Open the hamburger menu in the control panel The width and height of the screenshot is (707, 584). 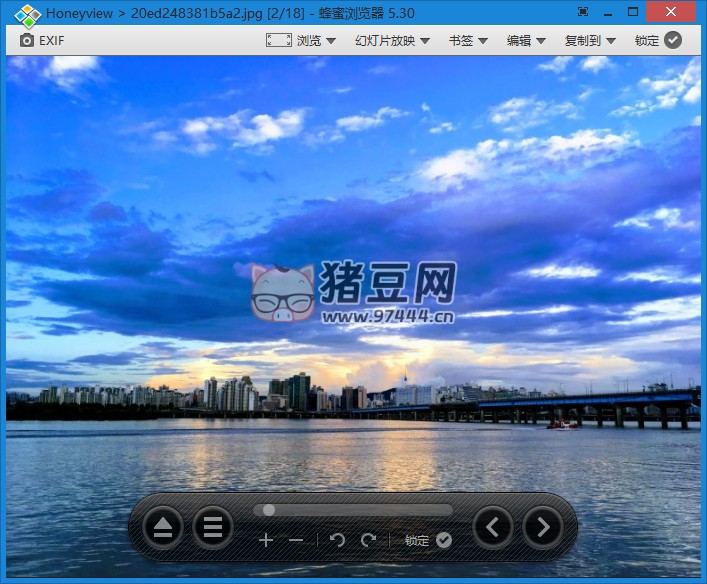[x=212, y=527]
